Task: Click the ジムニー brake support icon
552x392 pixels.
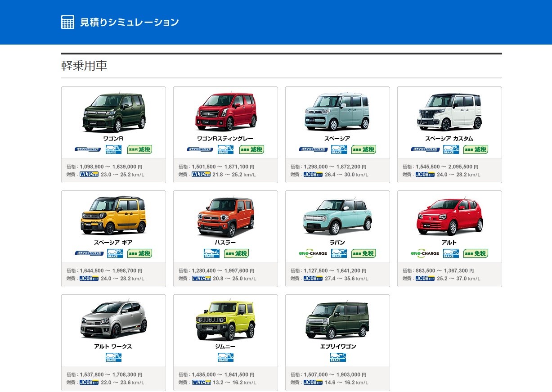Action: tap(225, 357)
